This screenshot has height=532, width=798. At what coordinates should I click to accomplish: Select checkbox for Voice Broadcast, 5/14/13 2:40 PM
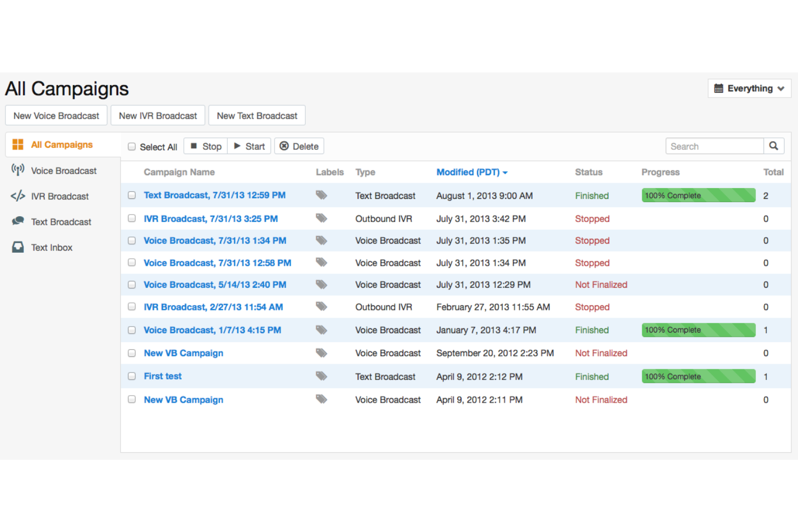pyautogui.click(x=132, y=285)
